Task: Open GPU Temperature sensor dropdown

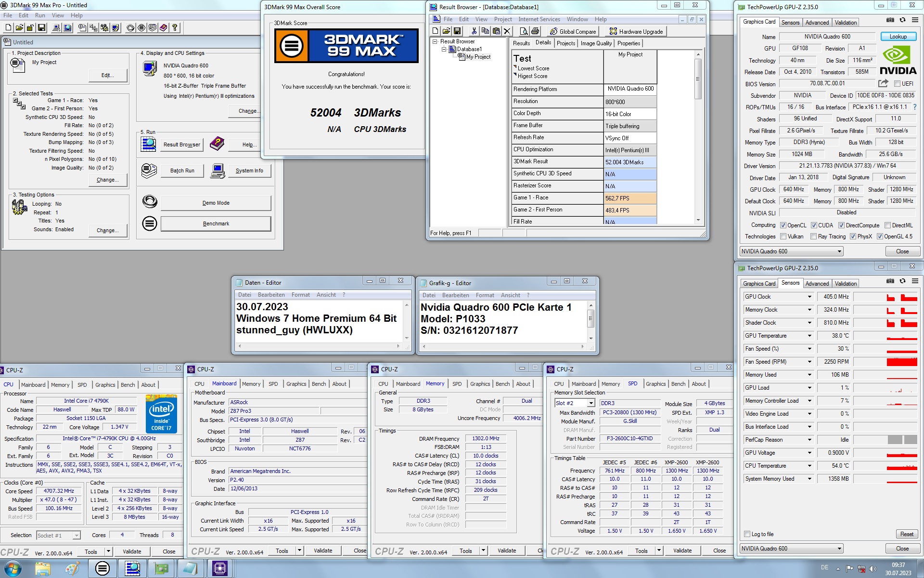Action: tap(809, 336)
